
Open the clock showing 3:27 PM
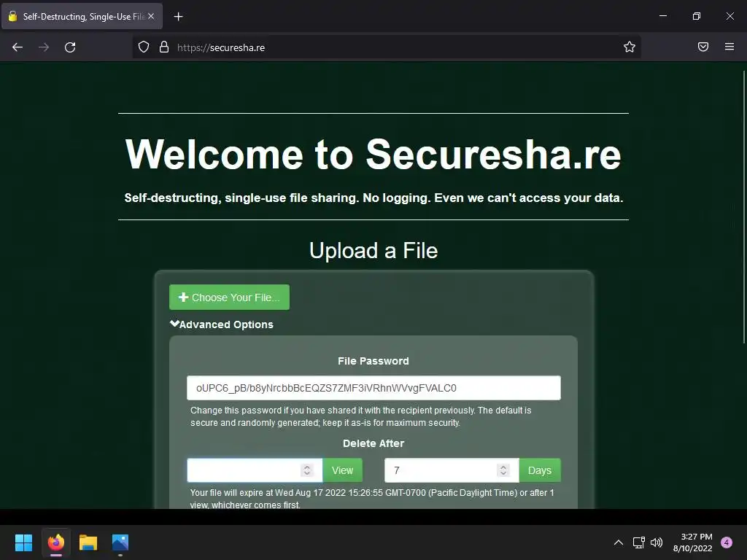coord(693,542)
